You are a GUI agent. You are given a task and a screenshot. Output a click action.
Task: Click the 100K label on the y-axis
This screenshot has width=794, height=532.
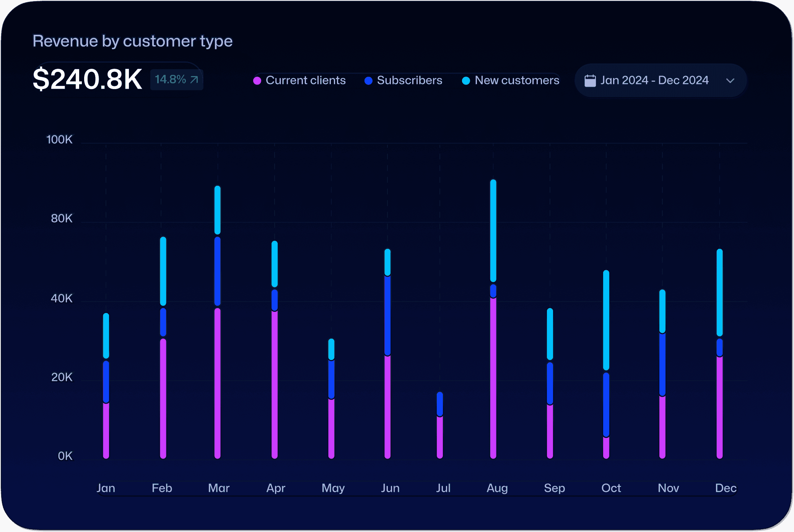[x=60, y=139]
